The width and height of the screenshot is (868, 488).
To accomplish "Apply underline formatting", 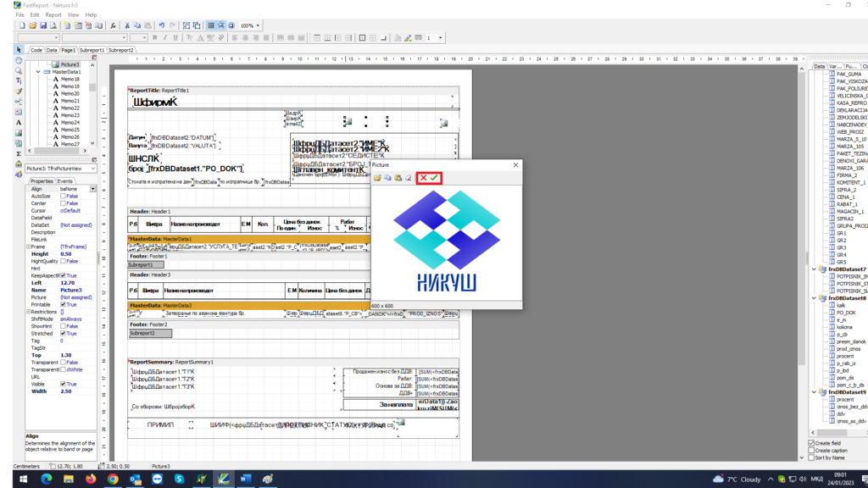I will click(x=175, y=37).
